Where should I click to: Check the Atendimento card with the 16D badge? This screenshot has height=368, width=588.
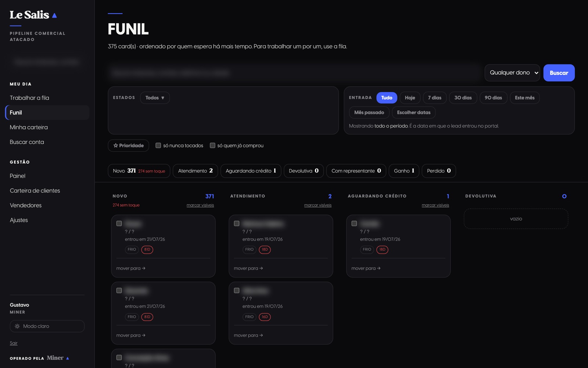[237, 290]
